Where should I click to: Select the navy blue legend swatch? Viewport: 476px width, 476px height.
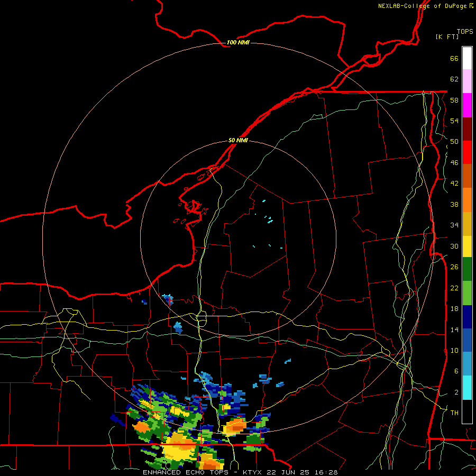467,317
